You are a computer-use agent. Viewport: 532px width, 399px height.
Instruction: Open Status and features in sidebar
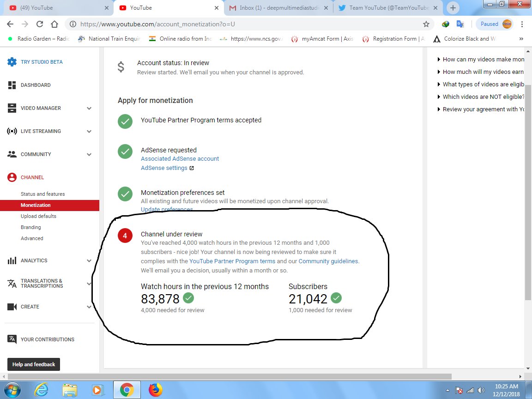click(x=43, y=194)
